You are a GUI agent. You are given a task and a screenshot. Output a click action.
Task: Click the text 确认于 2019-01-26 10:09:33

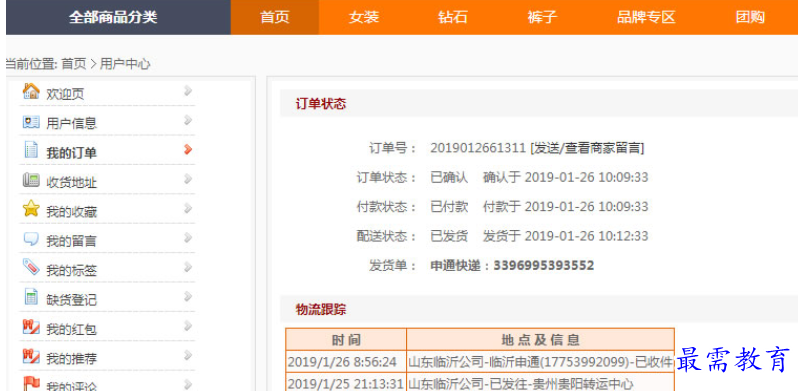click(x=565, y=177)
